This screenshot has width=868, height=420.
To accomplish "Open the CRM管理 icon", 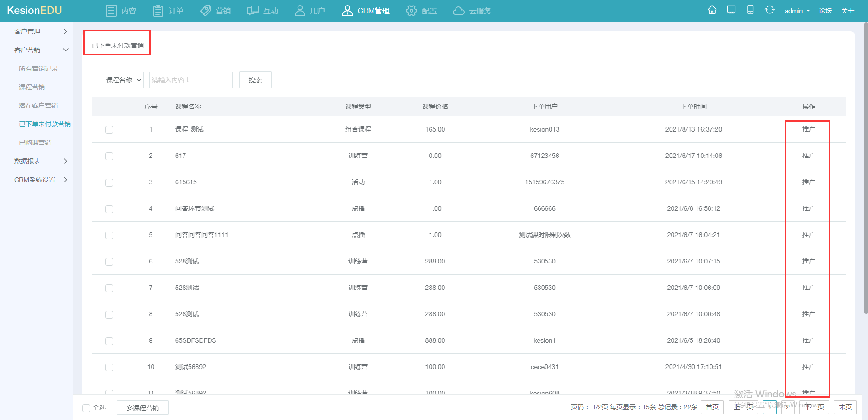I will tap(347, 11).
